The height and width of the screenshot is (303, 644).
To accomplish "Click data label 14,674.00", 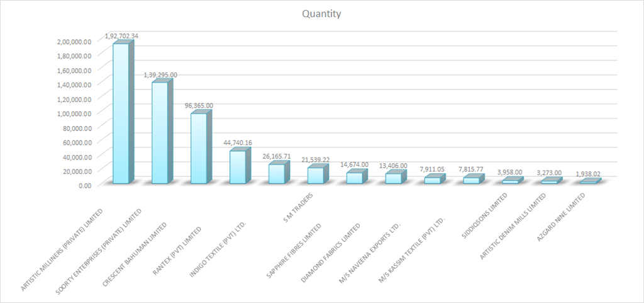I will click(x=355, y=164).
